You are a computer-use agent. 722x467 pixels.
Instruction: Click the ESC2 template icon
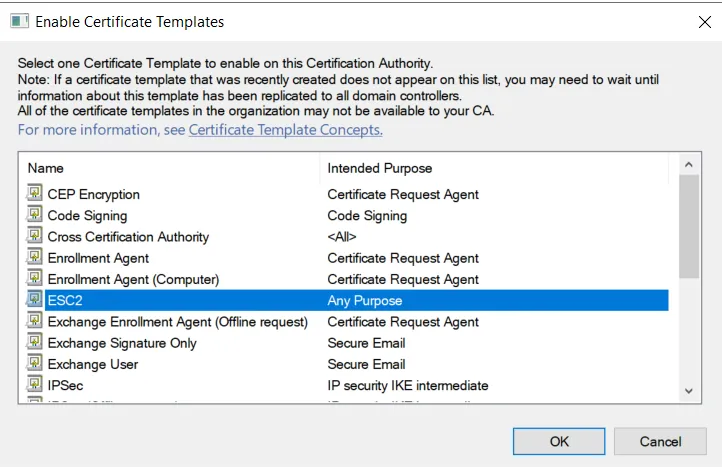(x=35, y=300)
